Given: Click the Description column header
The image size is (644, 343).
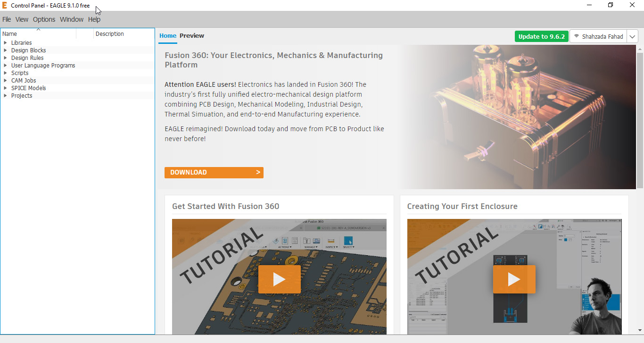Looking at the screenshot, I should coord(124,34).
